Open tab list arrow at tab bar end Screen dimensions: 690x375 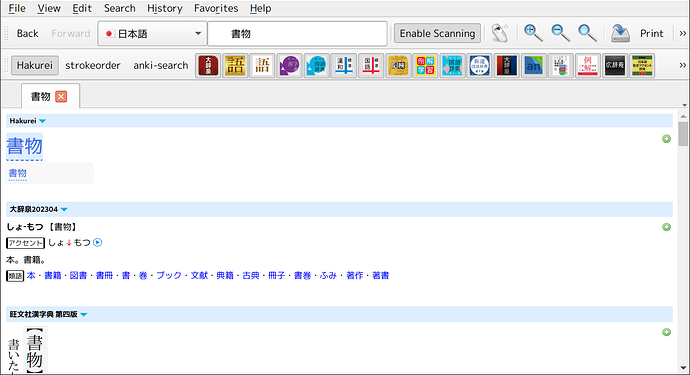684,105
